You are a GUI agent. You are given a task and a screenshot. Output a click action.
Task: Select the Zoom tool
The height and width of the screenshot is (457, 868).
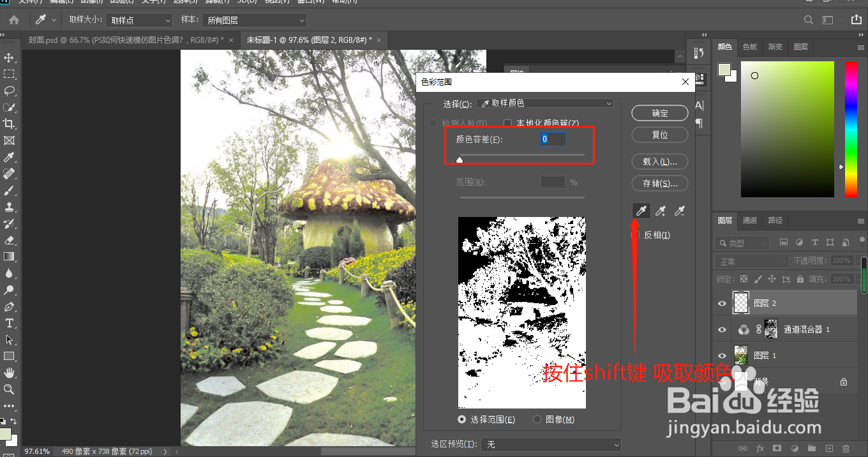[x=9, y=389]
